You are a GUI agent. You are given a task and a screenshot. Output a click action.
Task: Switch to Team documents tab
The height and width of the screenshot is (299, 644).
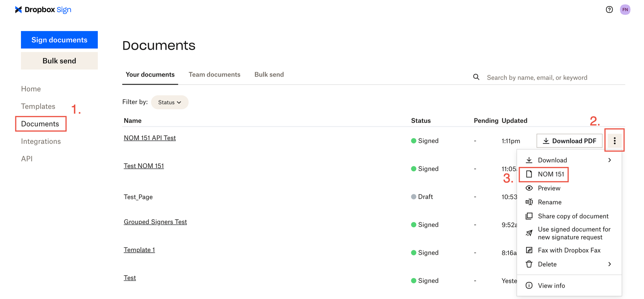pyautogui.click(x=215, y=75)
